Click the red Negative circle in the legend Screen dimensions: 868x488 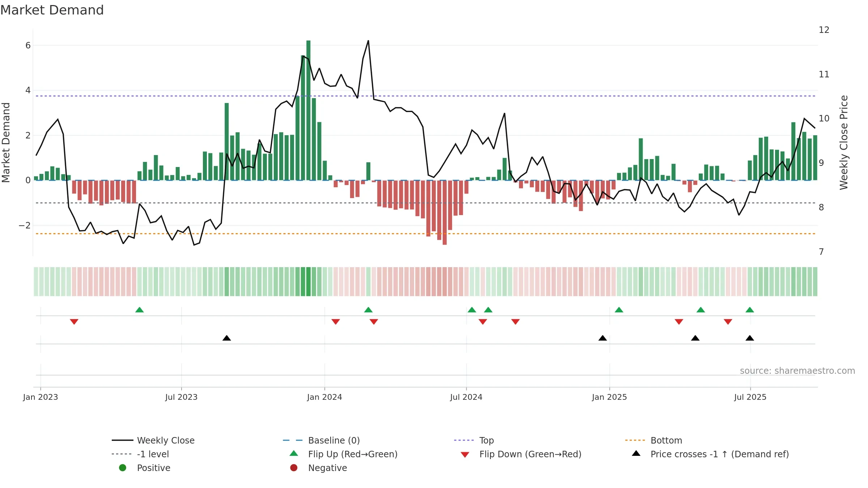294,468
